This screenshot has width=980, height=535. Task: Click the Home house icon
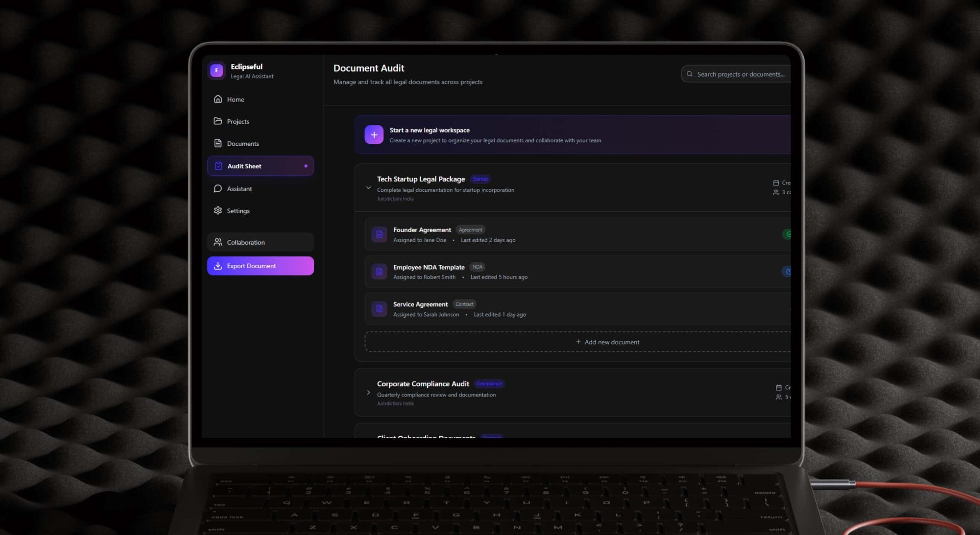coord(218,99)
